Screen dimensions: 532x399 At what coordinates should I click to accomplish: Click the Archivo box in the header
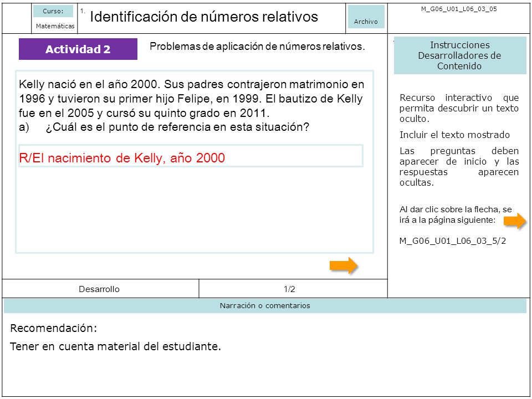click(x=366, y=17)
